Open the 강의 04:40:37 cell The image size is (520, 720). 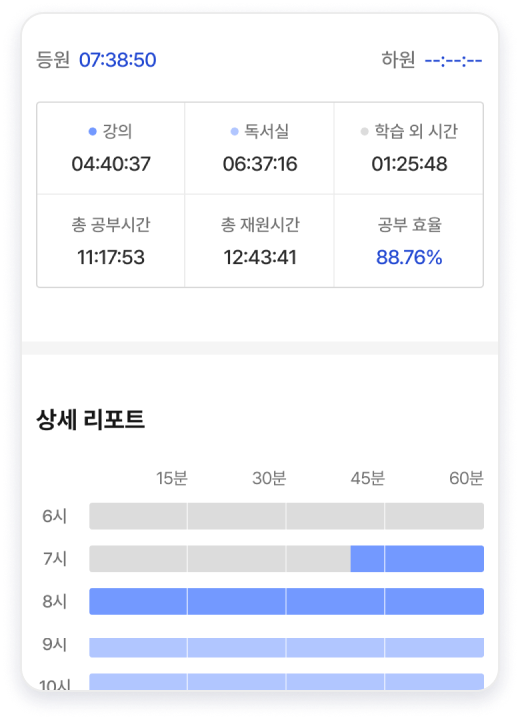pos(111,148)
